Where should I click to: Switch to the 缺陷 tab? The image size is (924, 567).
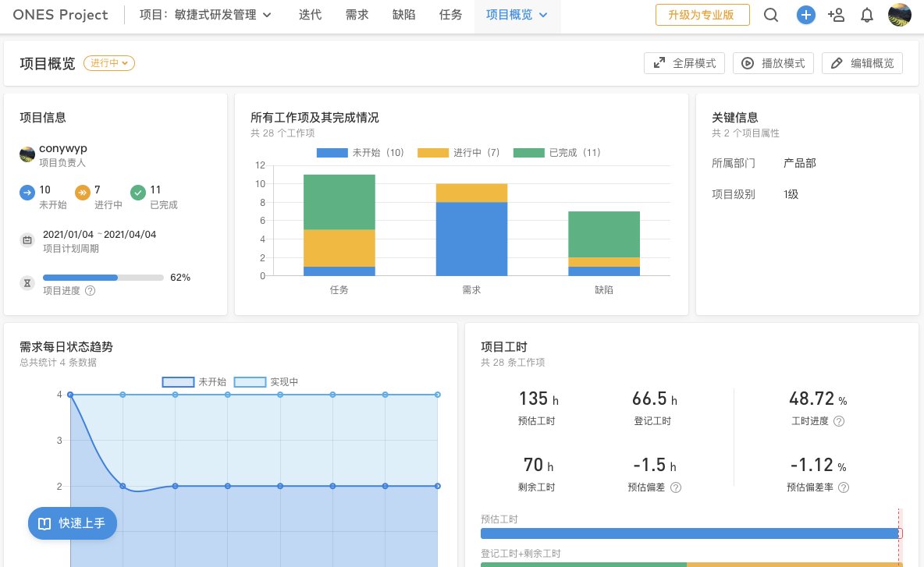404,14
